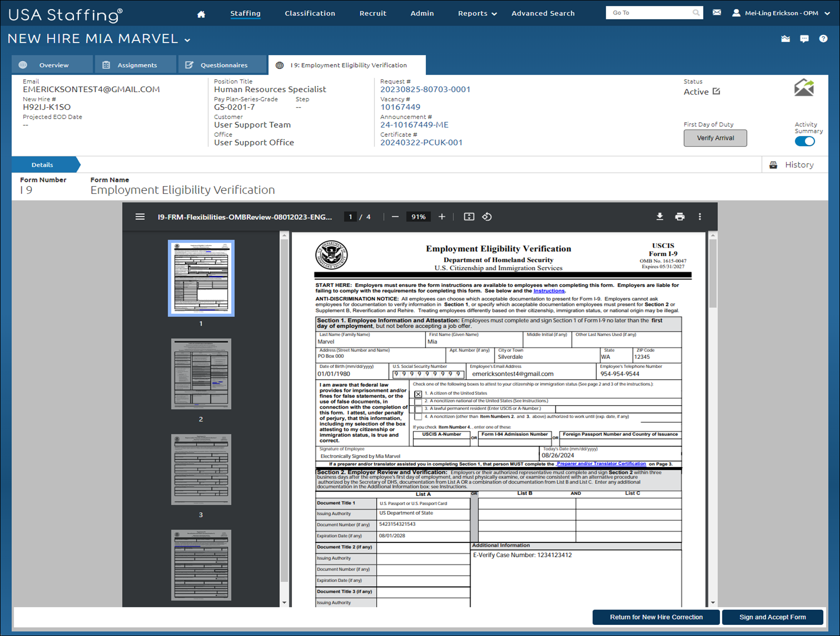840x636 pixels.
Task: Expand the New Hire Mia Marvel chevron
Action: click(187, 40)
